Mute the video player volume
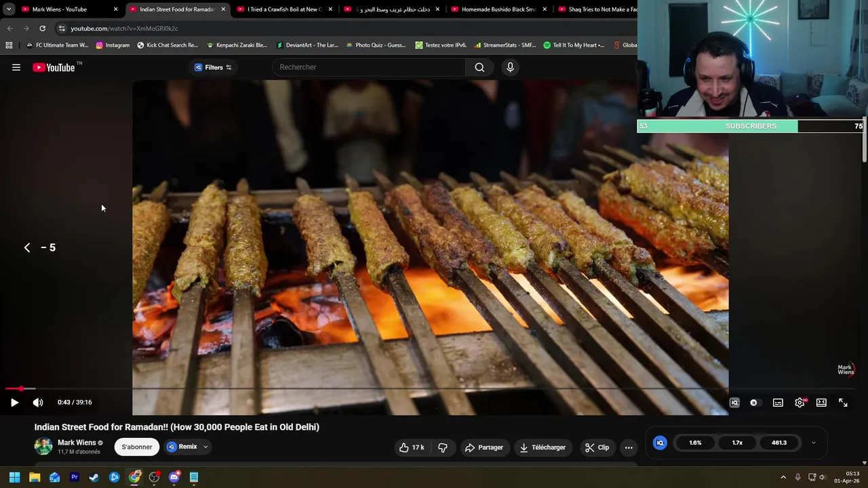Viewport: 868px width, 488px height. click(38, 403)
